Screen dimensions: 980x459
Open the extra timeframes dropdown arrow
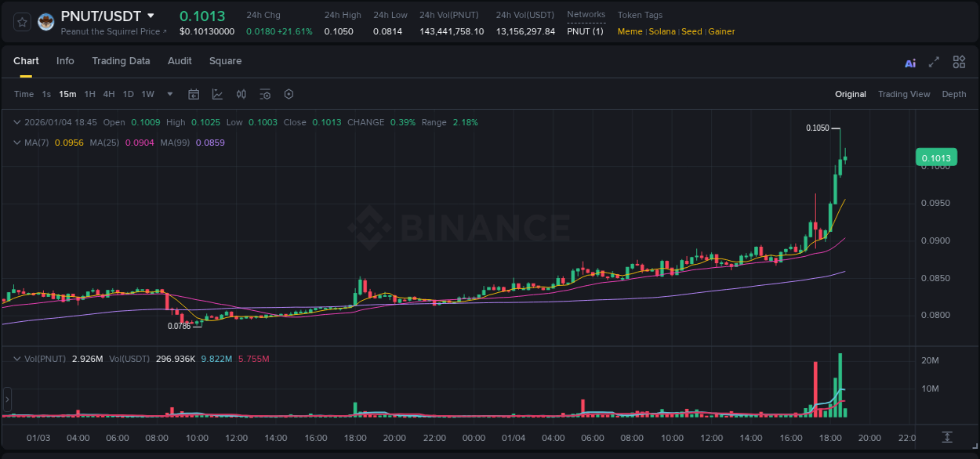pos(169,94)
